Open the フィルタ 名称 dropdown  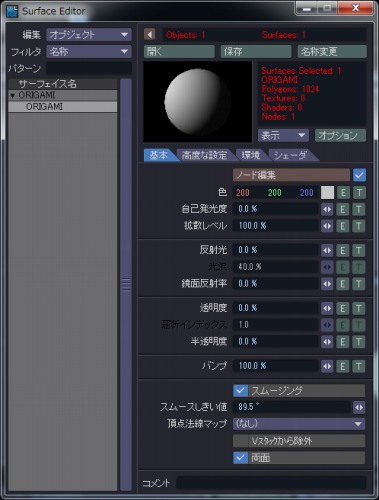[89, 52]
